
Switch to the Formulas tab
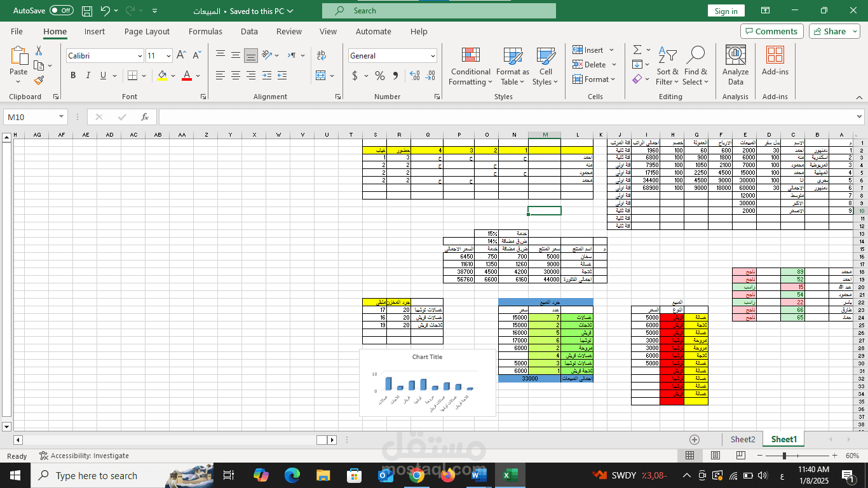pos(205,31)
